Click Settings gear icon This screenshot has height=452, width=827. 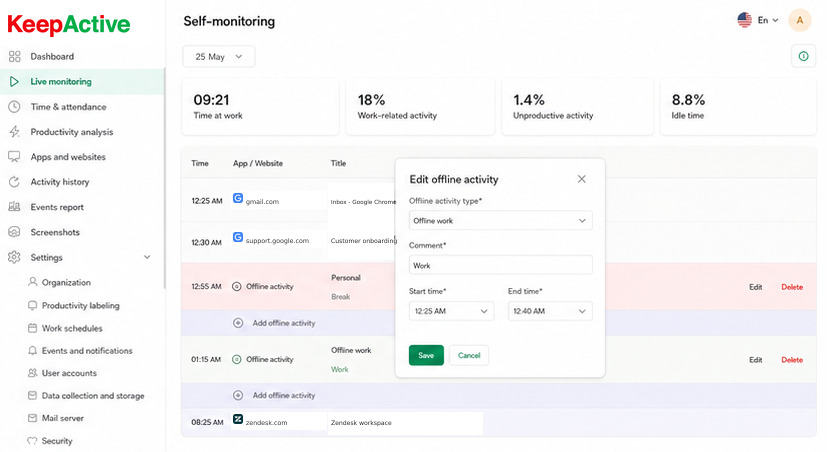(14, 257)
